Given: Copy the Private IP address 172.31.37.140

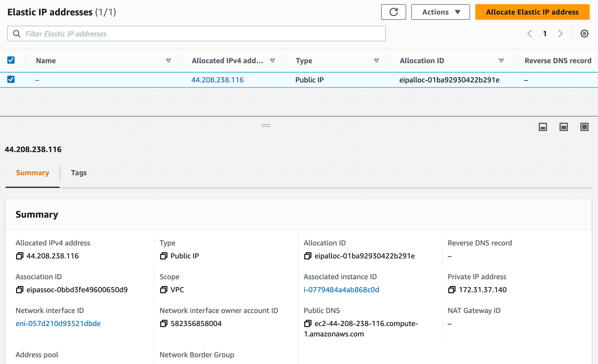Looking at the screenshot, I should (x=452, y=290).
